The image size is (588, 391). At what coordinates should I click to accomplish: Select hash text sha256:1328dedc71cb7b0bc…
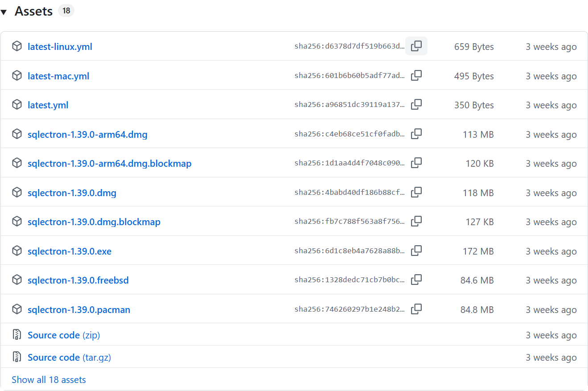350,280
